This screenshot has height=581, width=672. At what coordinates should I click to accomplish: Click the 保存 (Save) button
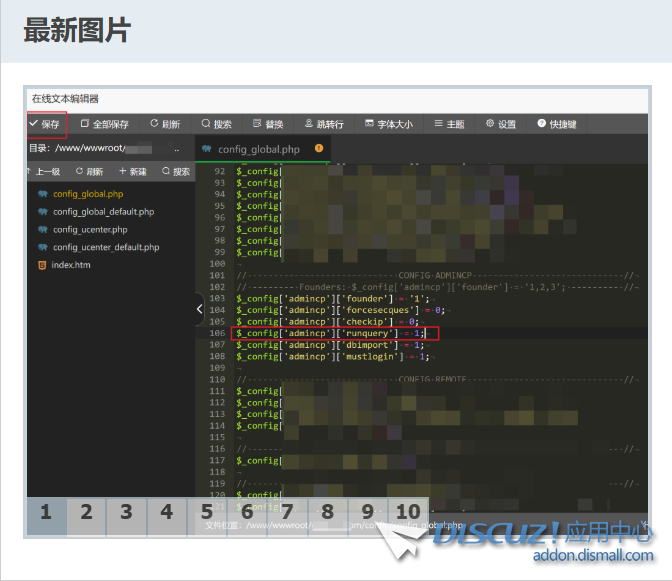tap(46, 124)
